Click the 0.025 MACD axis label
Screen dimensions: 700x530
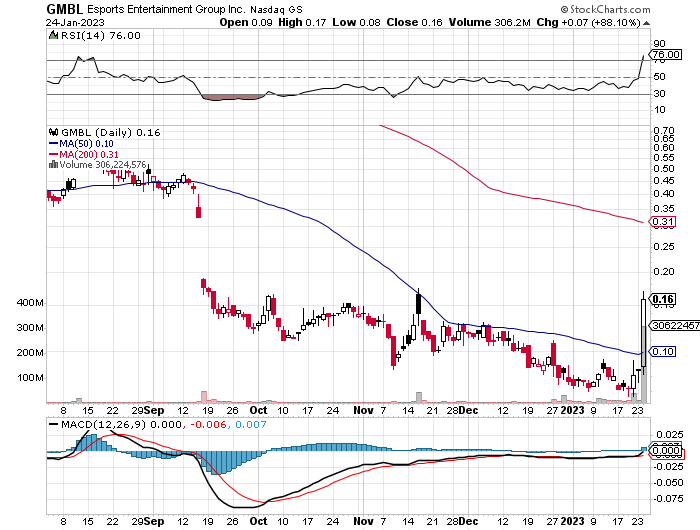click(670, 434)
